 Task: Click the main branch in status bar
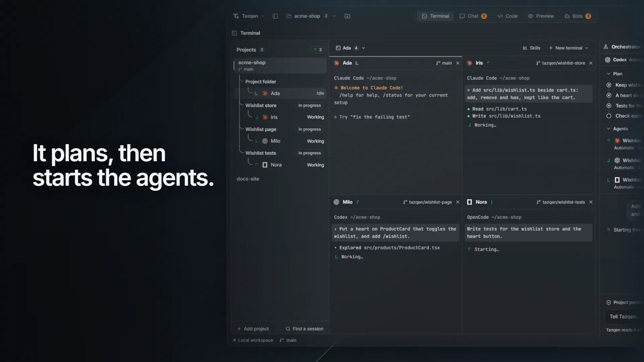pos(288,340)
